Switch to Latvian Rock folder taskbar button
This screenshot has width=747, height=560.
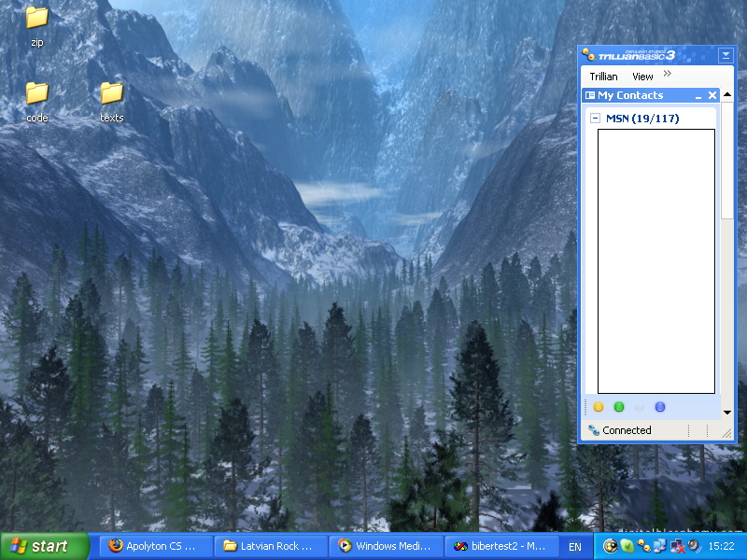(x=271, y=546)
